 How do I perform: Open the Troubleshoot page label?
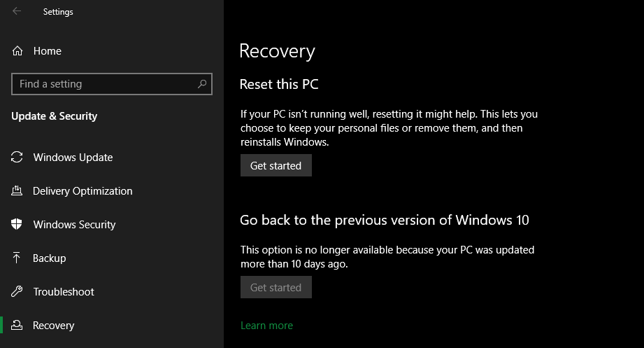[64, 292]
